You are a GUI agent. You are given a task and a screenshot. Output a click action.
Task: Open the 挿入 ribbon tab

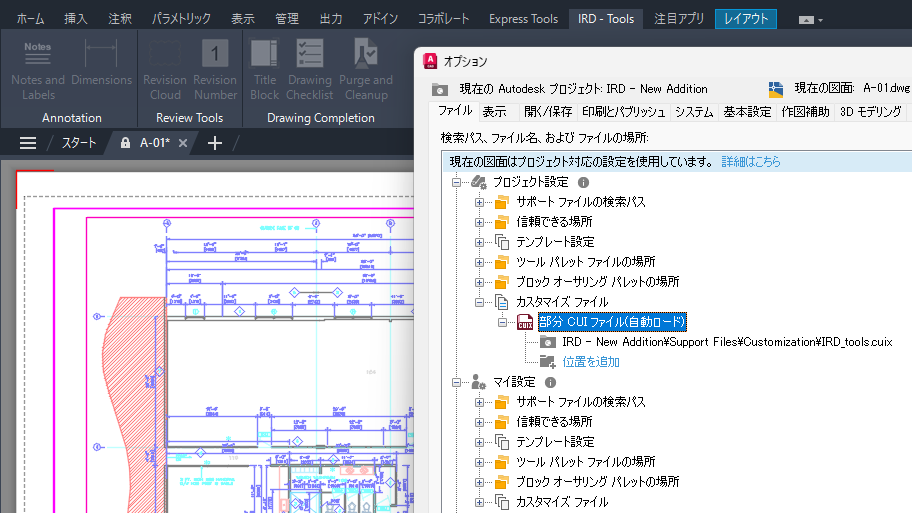pos(76,19)
